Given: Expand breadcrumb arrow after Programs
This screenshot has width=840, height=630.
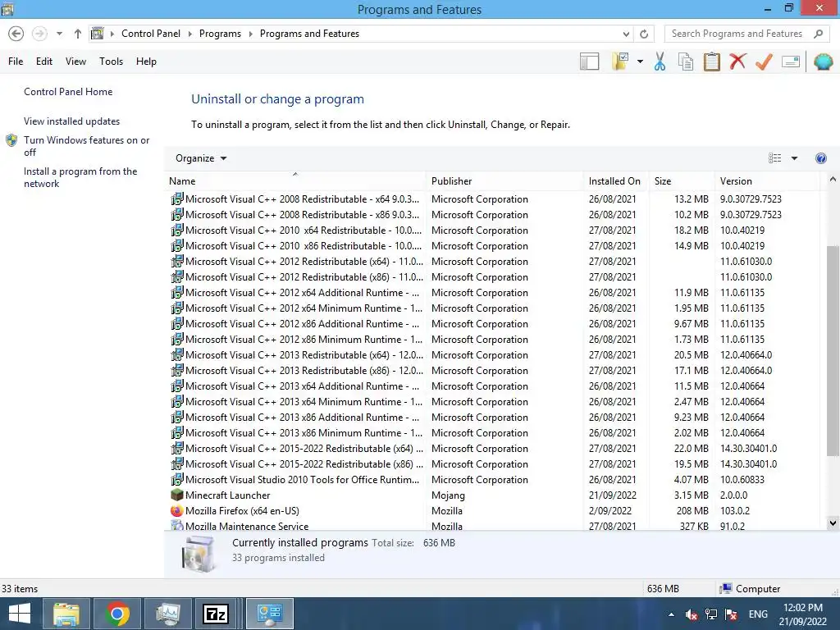Looking at the screenshot, I should click(x=250, y=34).
